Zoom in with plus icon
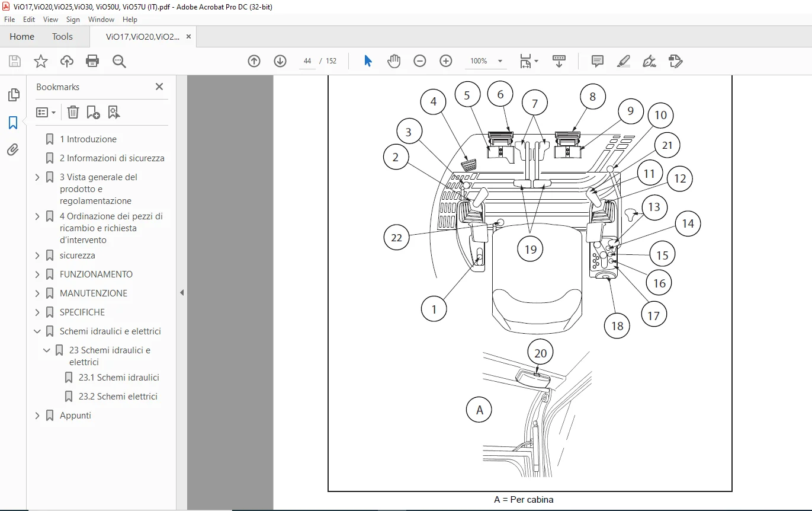This screenshot has height=511, width=812. 446,61
